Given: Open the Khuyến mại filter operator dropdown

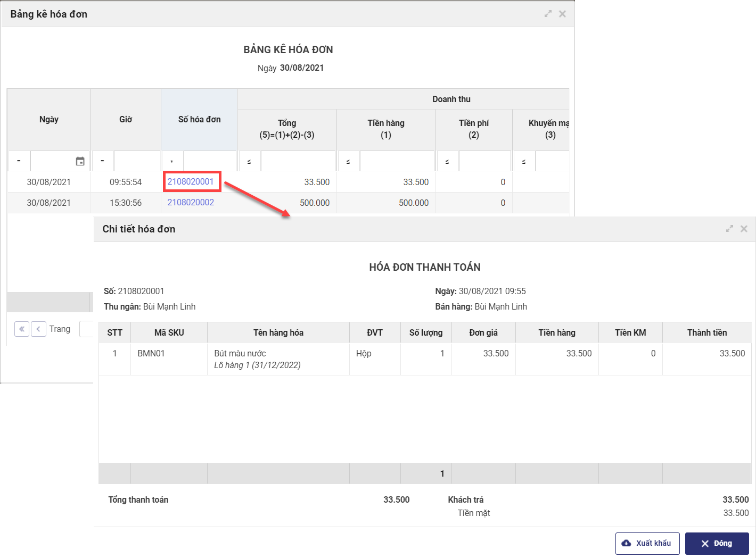Looking at the screenshot, I should pos(524,161).
